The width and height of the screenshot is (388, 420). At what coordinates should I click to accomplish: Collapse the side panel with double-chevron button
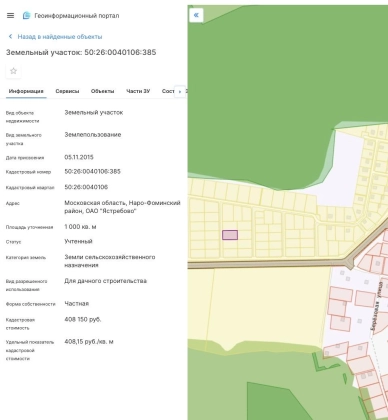tap(196, 15)
